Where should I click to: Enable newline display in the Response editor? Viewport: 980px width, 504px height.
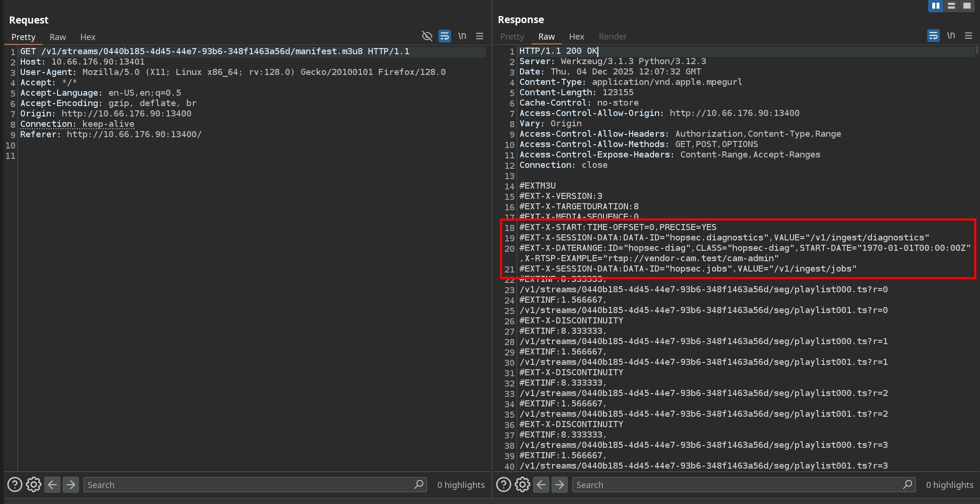click(951, 35)
